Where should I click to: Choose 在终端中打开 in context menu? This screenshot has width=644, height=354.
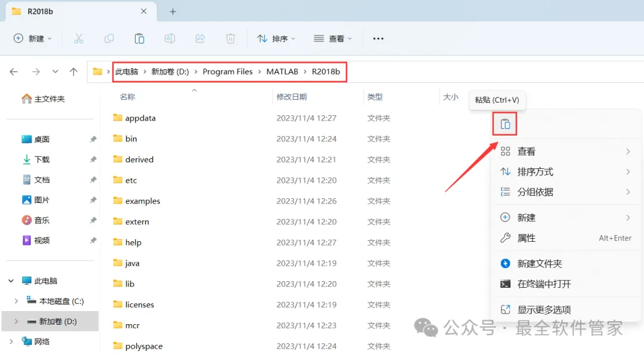[x=565, y=284]
